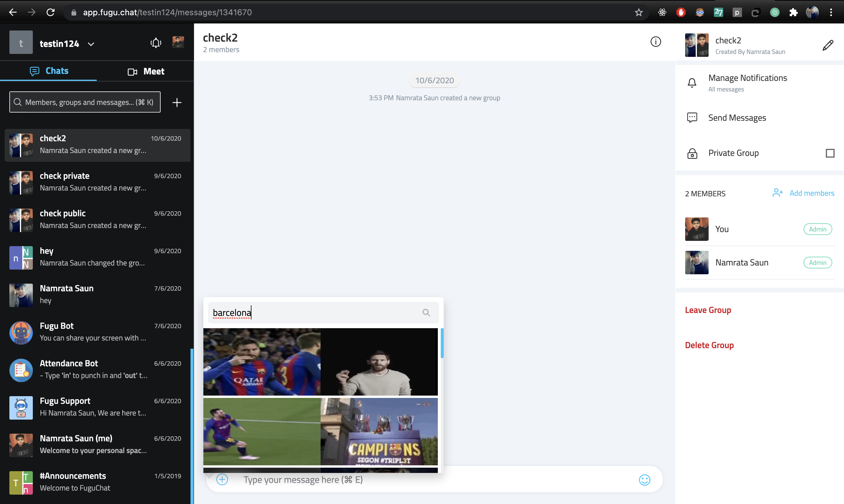Click the add member person icon
This screenshot has width=844, height=504.
click(777, 193)
